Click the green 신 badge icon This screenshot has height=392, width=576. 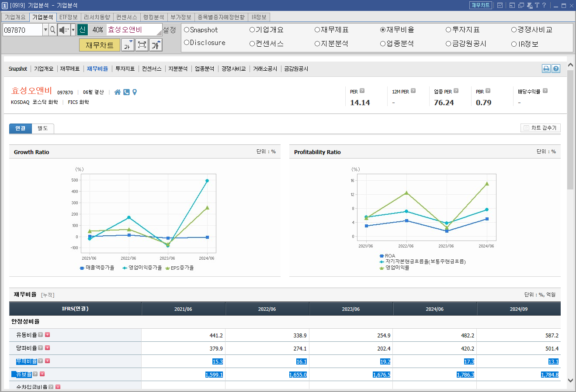(x=82, y=30)
